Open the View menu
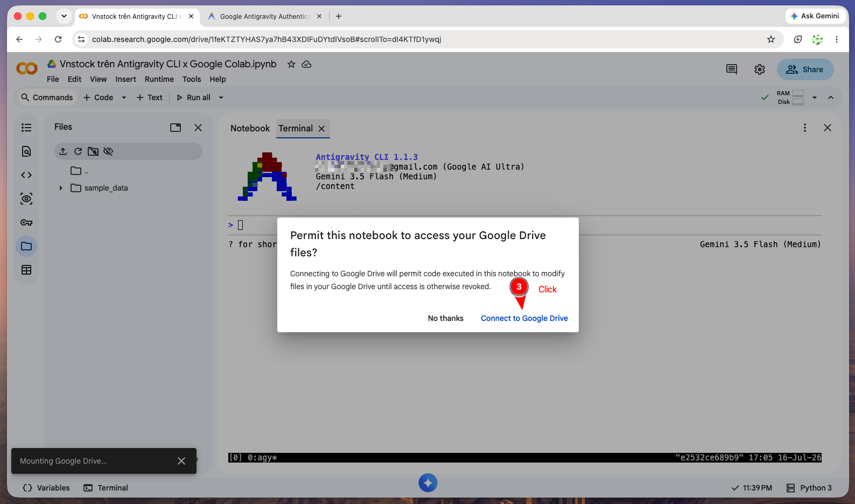The image size is (855, 504). click(98, 79)
